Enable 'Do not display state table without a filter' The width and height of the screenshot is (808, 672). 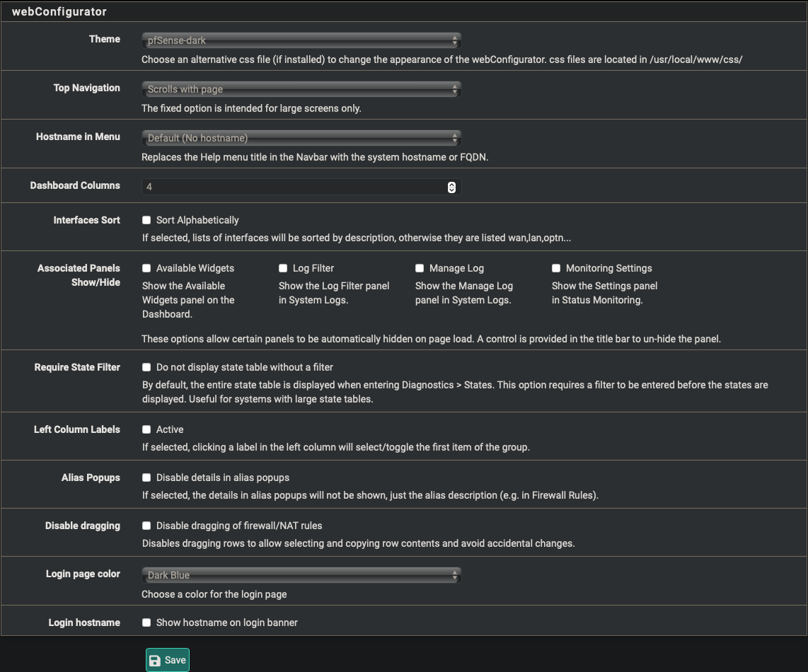pos(146,368)
